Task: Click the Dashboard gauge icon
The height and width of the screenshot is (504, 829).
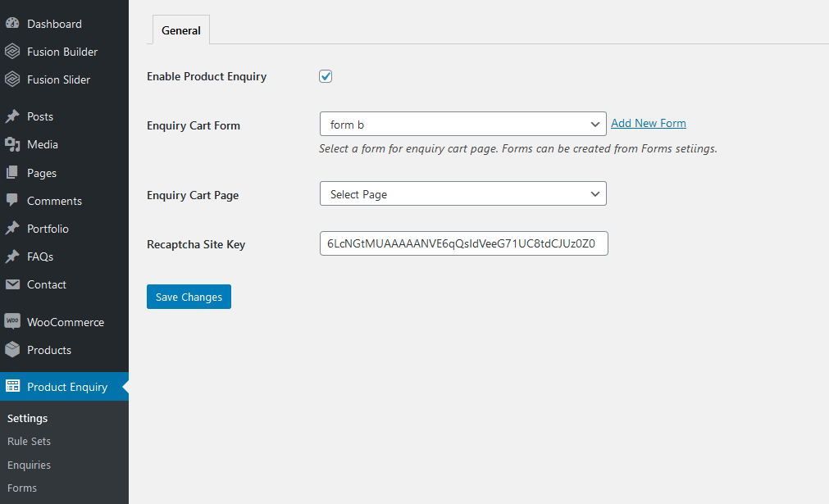Action: [12, 23]
